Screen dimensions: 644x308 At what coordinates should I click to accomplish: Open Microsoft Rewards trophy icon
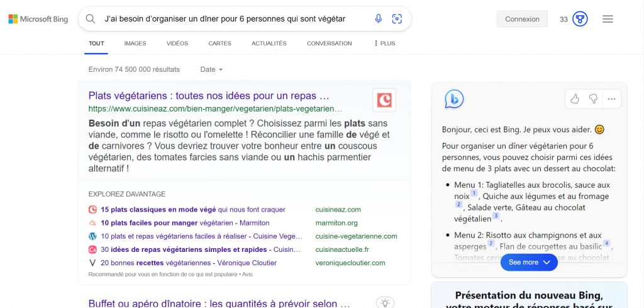click(580, 19)
